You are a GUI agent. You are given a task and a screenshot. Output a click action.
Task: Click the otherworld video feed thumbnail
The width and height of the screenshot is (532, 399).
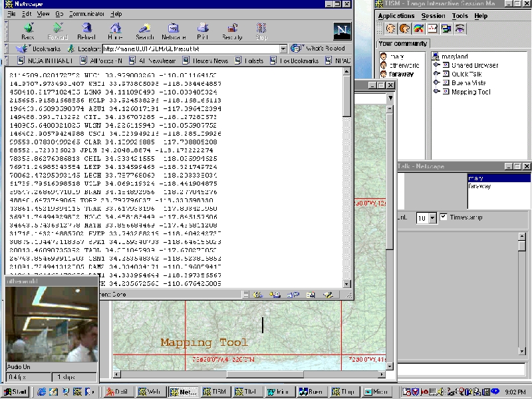pos(52,324)
